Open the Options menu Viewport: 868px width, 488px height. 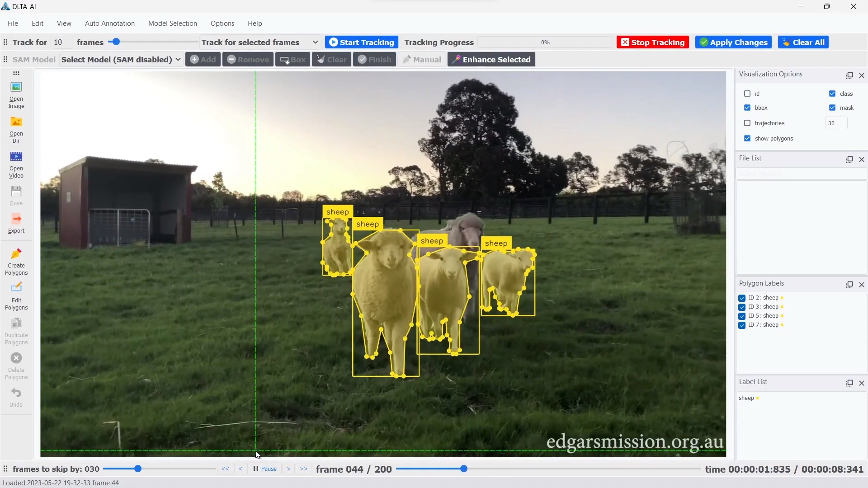coord(222,23)
